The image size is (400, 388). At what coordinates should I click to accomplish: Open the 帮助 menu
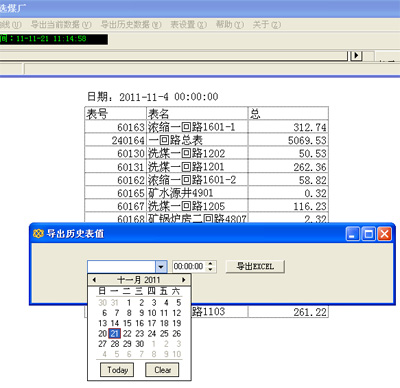(230, 25)
